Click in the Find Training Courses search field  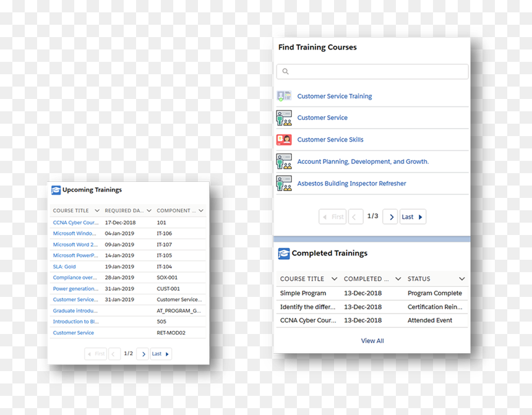click(372, 72)
